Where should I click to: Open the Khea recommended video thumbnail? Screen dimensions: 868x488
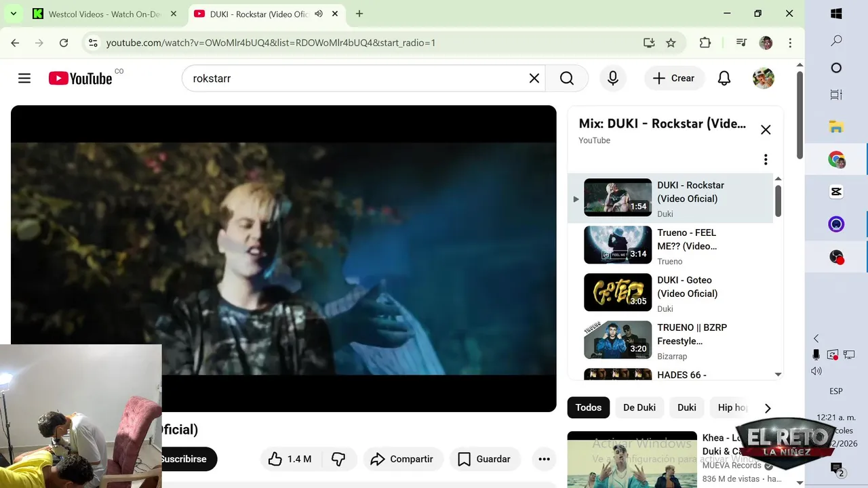click(632, 460)
